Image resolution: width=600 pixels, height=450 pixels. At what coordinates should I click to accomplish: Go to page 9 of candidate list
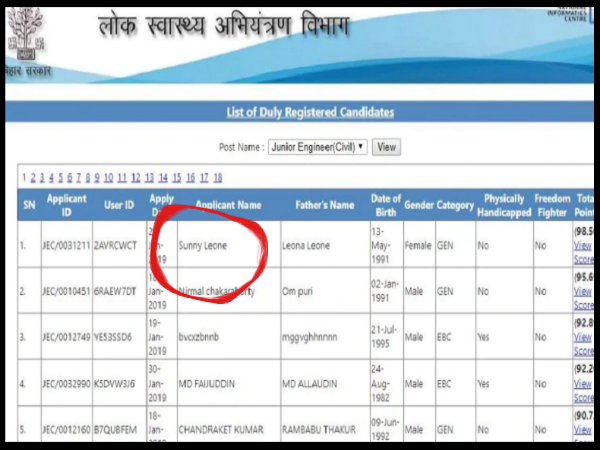pyautogui.click(x=97, y=178)
